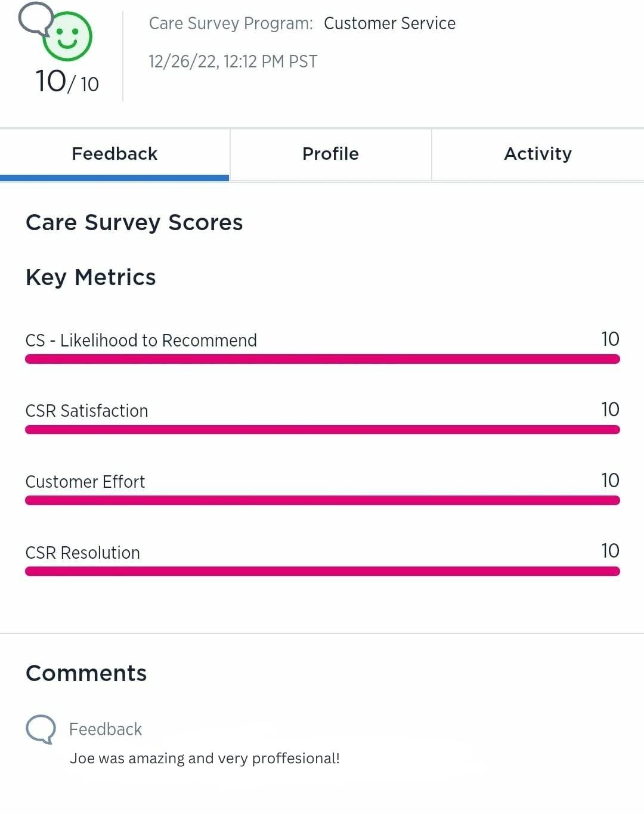Click the CSR Resolution score value
The width and height of the screenshot is (644, 814).
pos(610,550)
